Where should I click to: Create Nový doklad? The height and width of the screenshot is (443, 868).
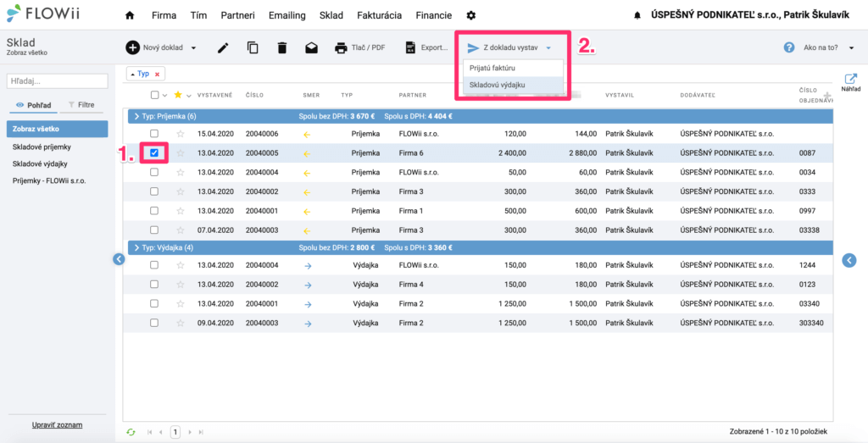(154, 48)
